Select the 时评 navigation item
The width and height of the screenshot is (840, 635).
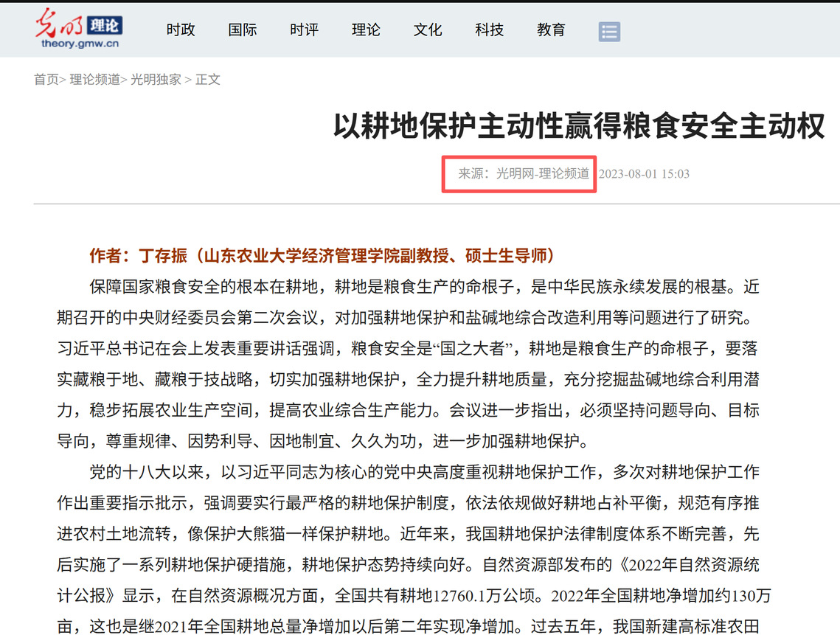(305, 30)
